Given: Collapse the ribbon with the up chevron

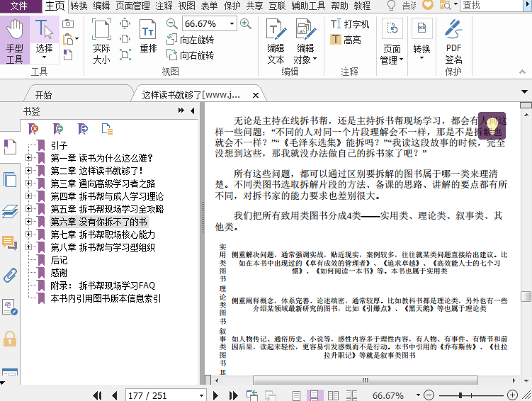Looking at the screenshot, I should tap(522, 72).
